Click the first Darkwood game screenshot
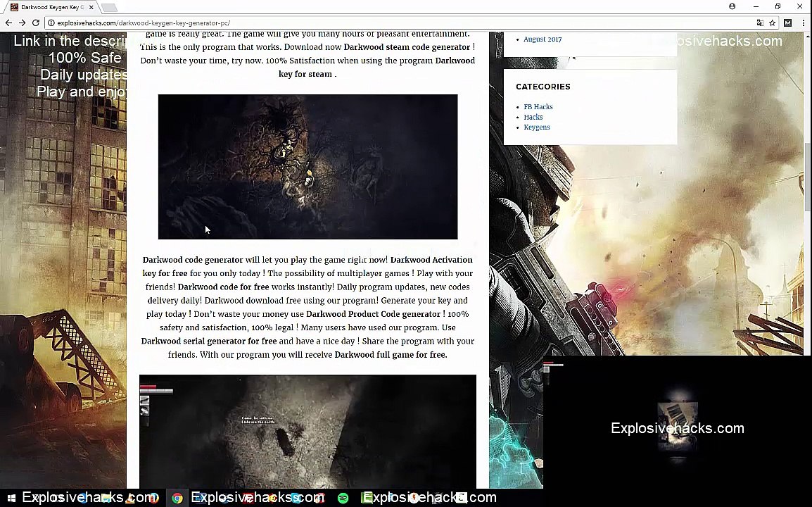 (307, 166)
